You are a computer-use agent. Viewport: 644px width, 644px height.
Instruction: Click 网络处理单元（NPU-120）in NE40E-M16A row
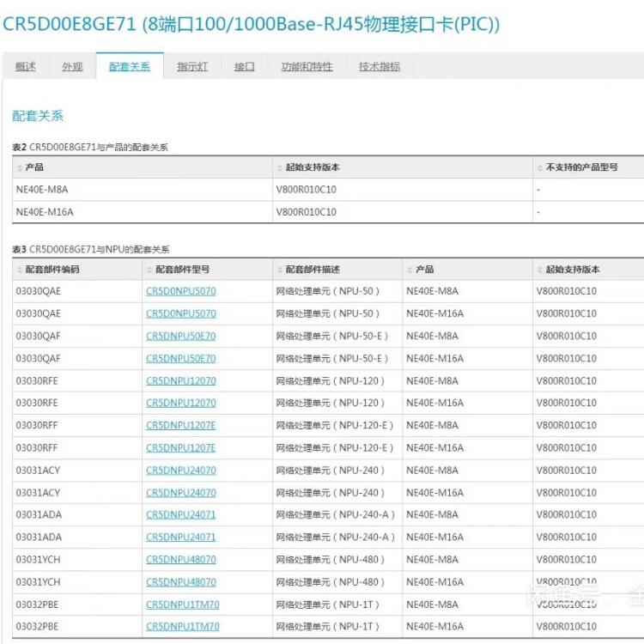pos(331,403)
